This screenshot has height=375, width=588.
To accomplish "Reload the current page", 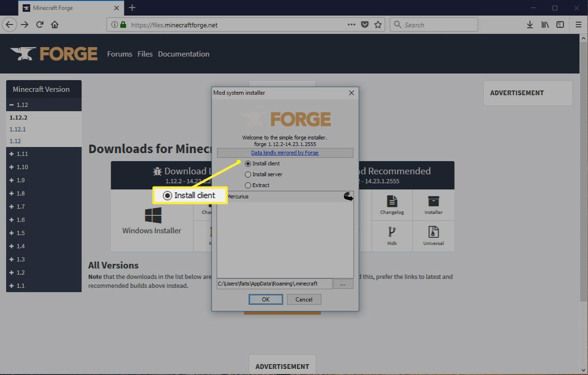I will pyautogui.click(x=40, y=24).
